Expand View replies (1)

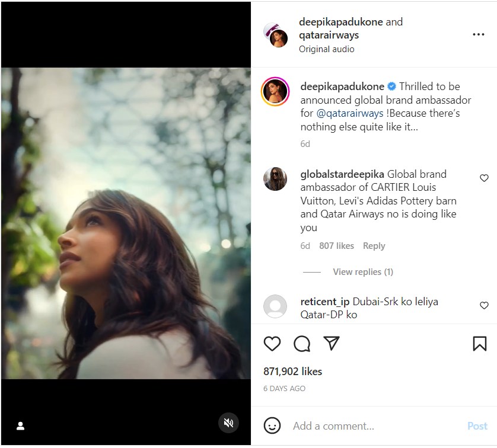click(363, 272)
